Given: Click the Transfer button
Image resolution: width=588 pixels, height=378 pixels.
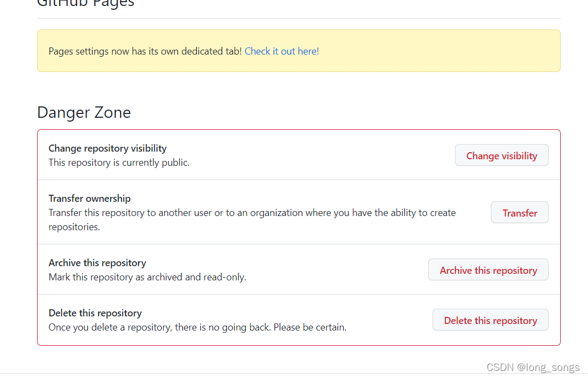Looking at the screenshot, I should 519,213.
